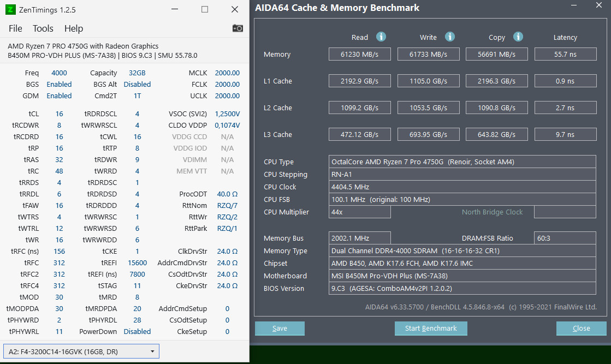
Task: Click the CPU Type text field
Action: click(462, 162)
